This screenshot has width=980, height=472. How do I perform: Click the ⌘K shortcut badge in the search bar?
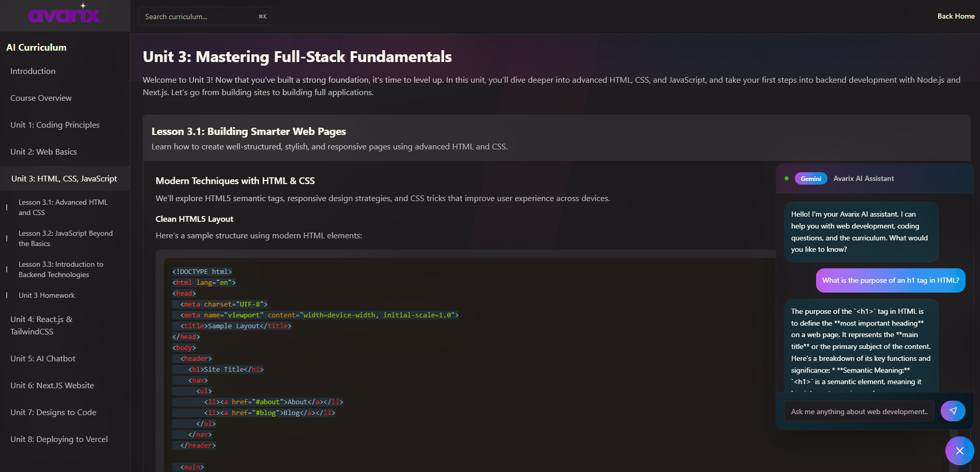click(263, 16)
